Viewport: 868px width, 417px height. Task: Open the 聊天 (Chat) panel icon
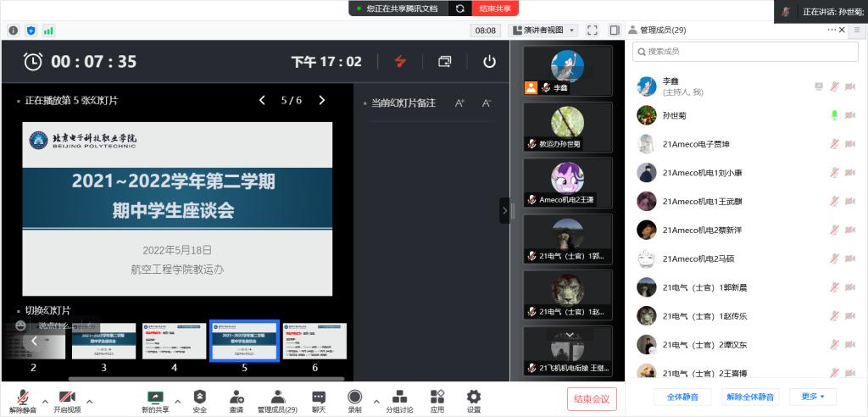pyautogui.click(x=319, y=397)
